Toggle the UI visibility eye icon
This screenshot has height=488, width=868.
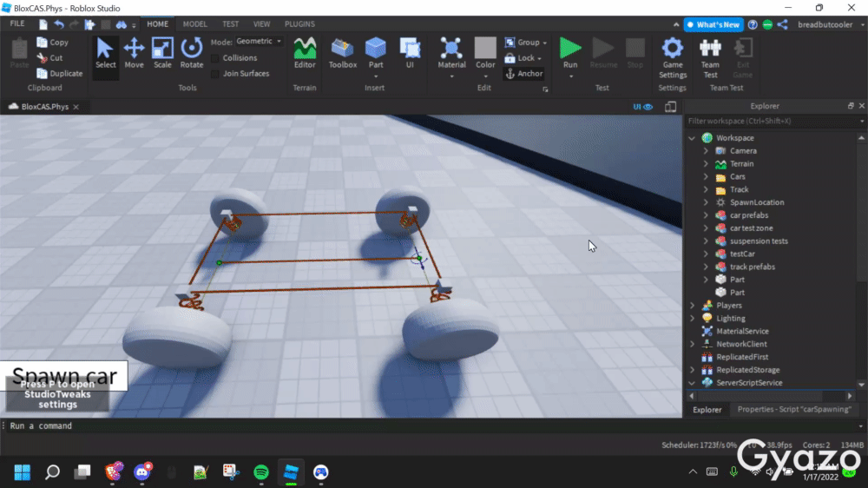pos(643,107)
